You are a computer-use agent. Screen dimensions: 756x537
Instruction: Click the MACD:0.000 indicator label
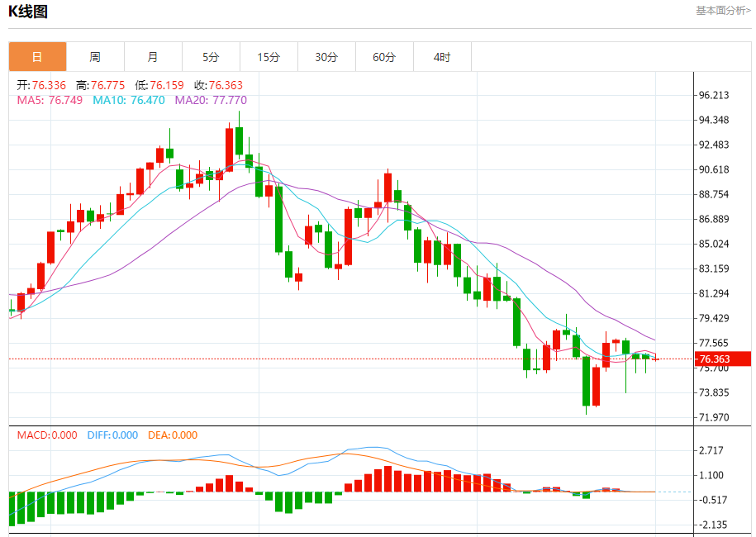pyautogui.click(x=47, y=435)
